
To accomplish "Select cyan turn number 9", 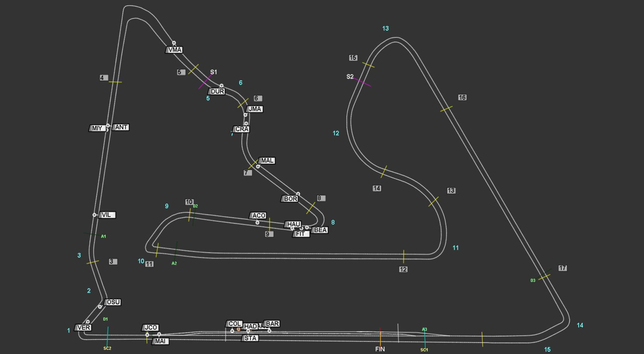I will pos(166,206).
